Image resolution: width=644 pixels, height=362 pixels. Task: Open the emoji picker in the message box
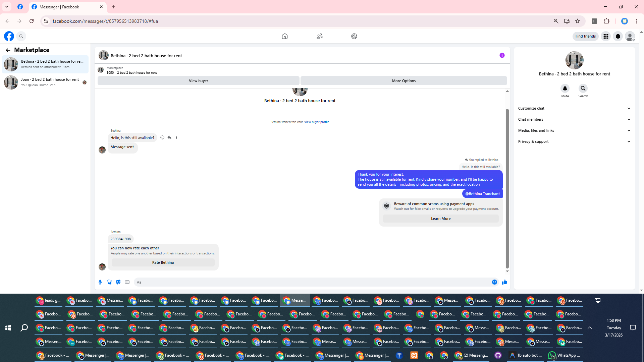pos(494,282)
